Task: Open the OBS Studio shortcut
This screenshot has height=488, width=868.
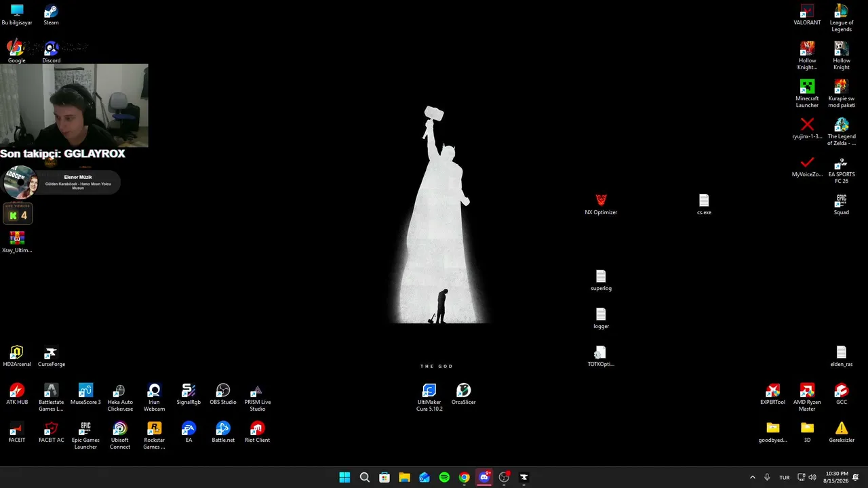Action: tap(223, 394)
